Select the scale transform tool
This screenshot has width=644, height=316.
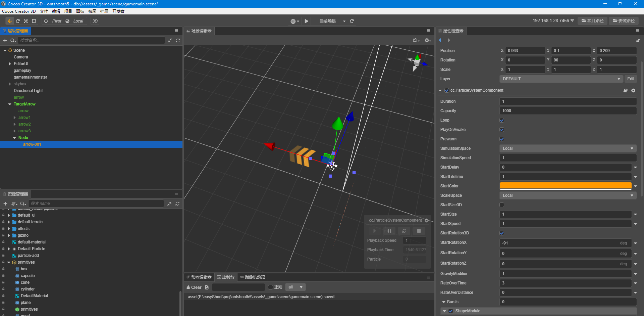coord(26,21)
